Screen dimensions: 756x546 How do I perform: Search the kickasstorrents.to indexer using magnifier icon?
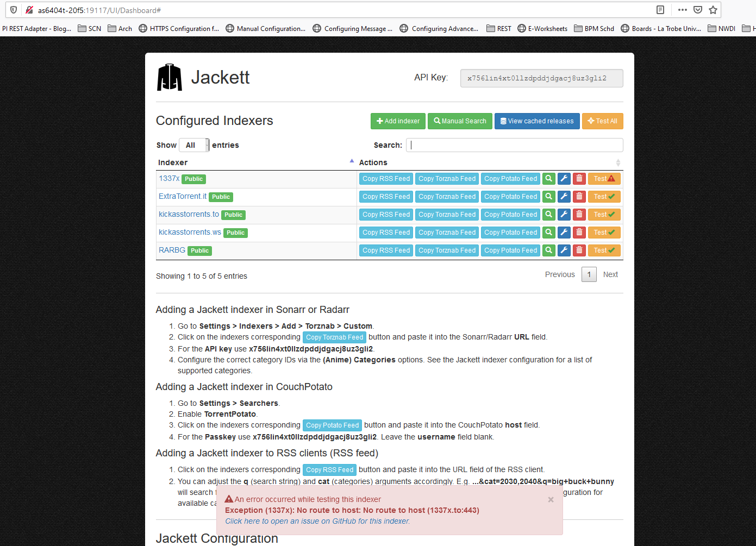[549, 215]
